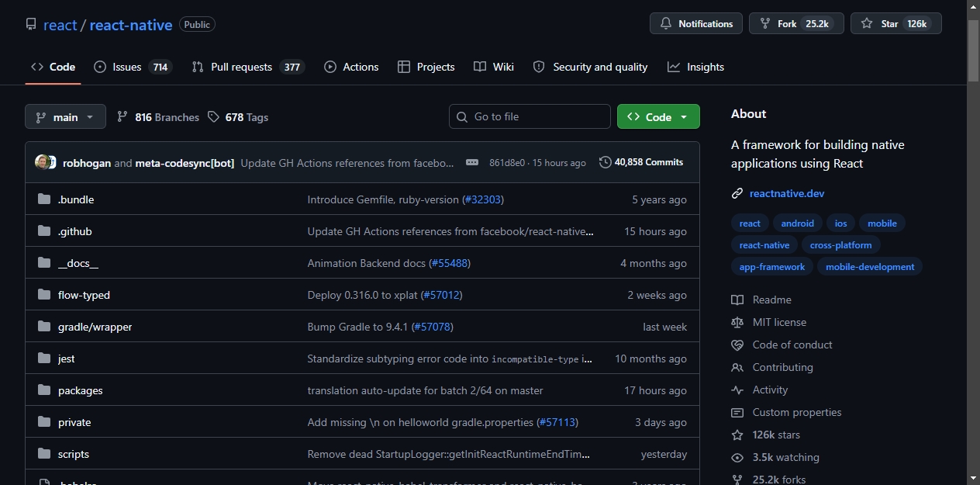Image resolution: width=980 pixels, height=485 pixels.
Task: Open the 40,858 Commits history link
Action: pos(641,162)
